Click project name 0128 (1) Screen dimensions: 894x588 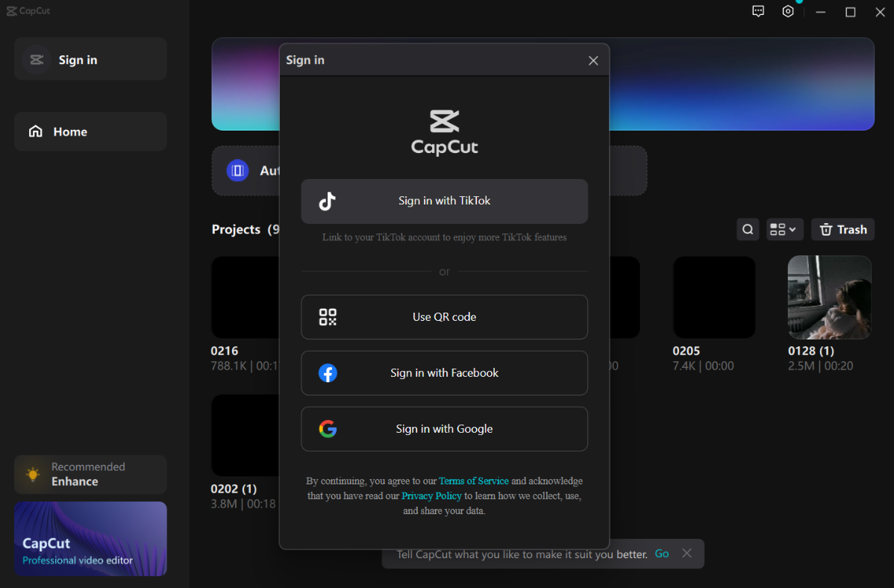point(810,351)
